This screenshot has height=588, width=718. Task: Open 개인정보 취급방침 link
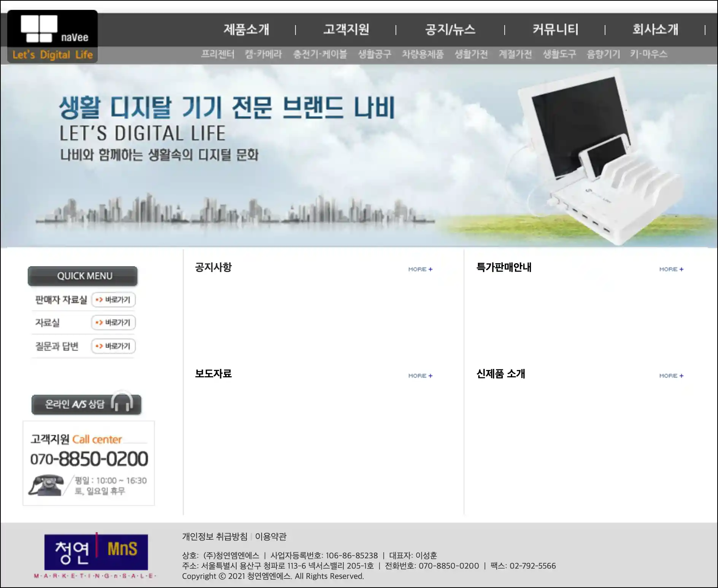point(214,537)
